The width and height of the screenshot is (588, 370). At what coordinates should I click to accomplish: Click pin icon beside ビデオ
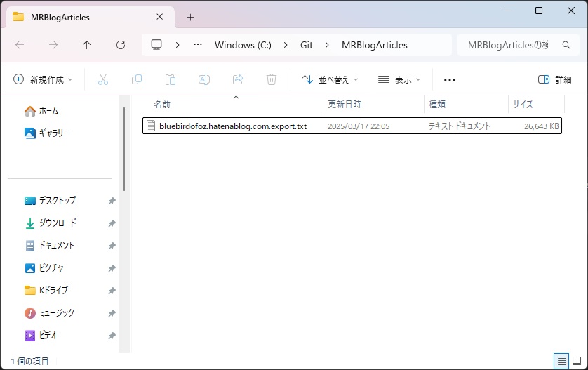[112, 336]
